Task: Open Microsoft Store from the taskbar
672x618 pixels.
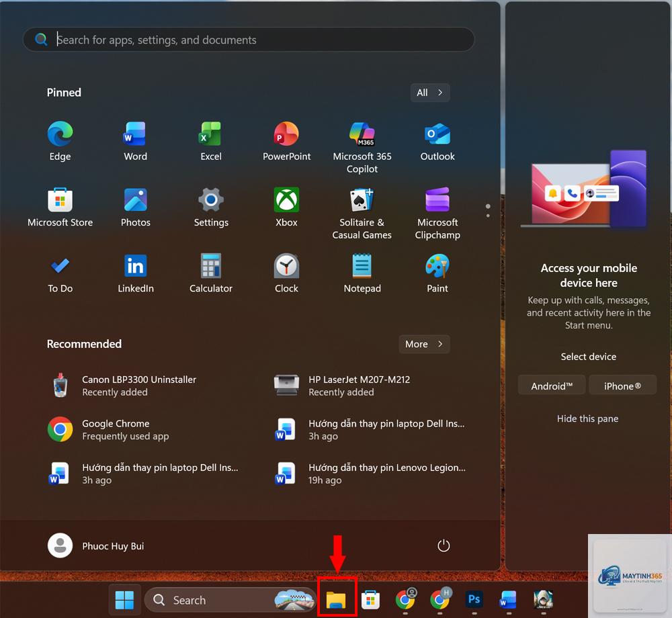Action: [371, 600]
